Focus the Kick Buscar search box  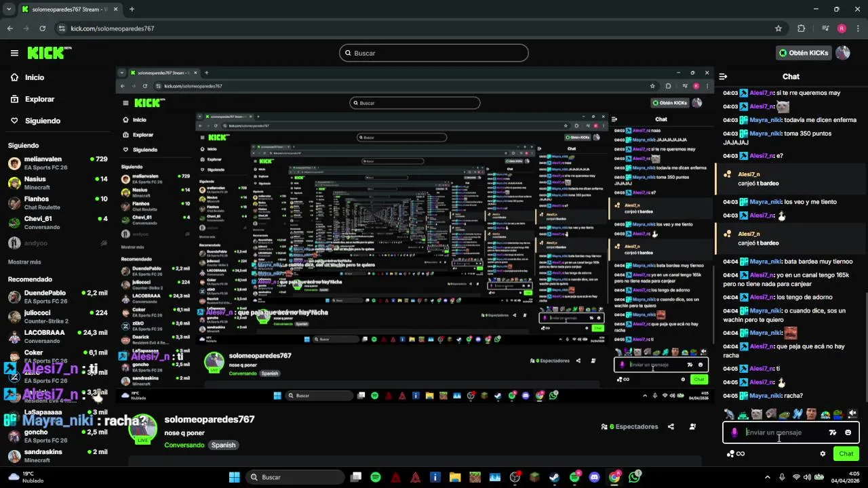(x=434, y=53)
